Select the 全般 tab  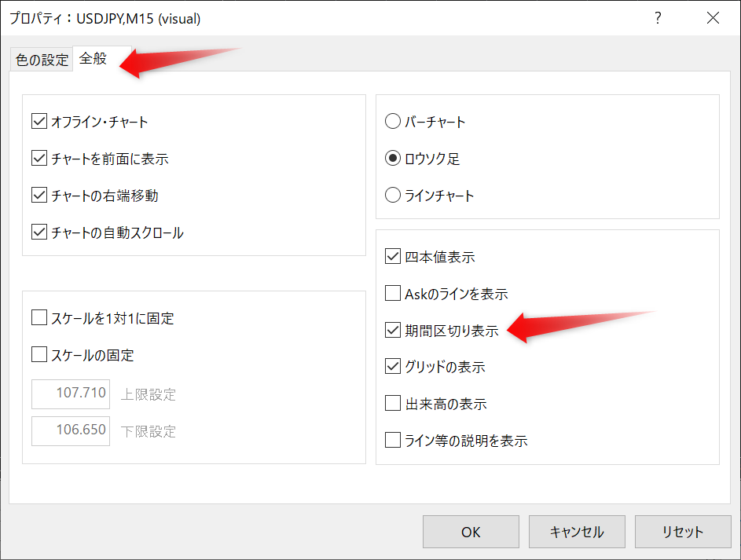94,59
